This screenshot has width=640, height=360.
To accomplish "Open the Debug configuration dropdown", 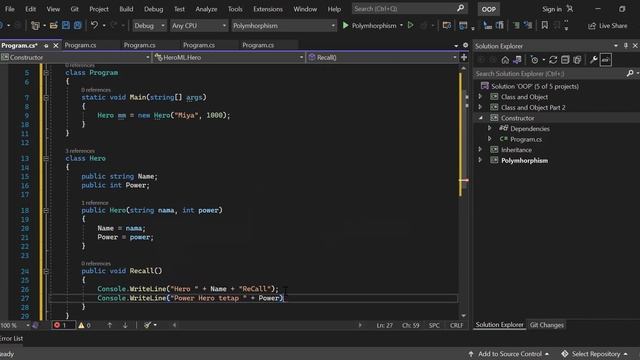I will [x=149, y=26].
